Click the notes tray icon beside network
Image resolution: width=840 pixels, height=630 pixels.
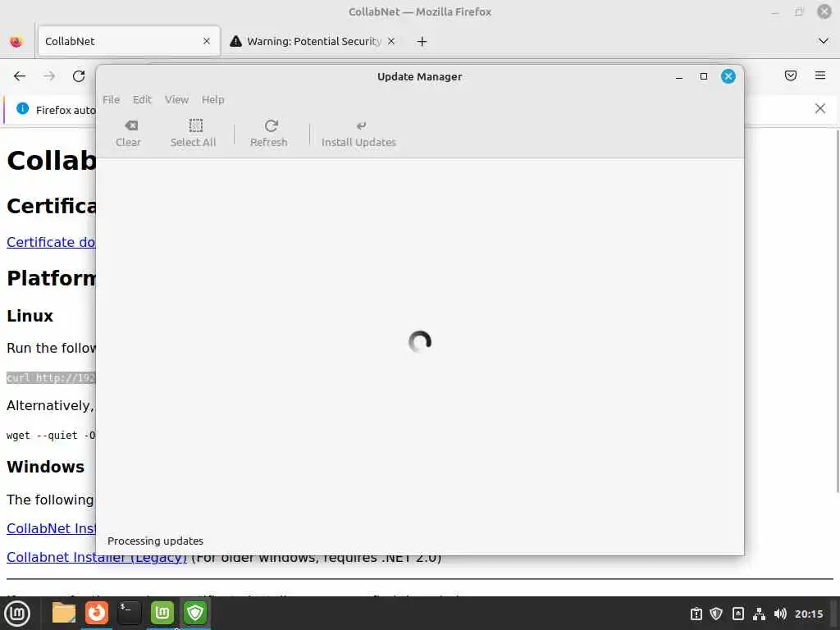tap(738, 614)
